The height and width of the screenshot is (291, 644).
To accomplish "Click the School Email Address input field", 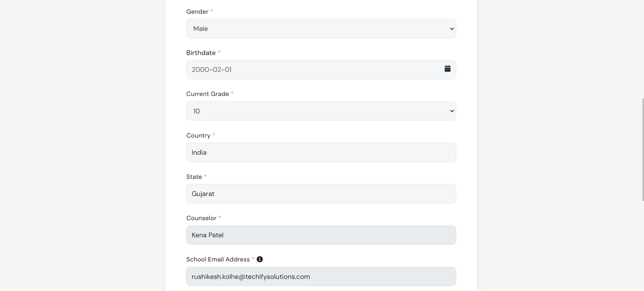I will point(321,277).
